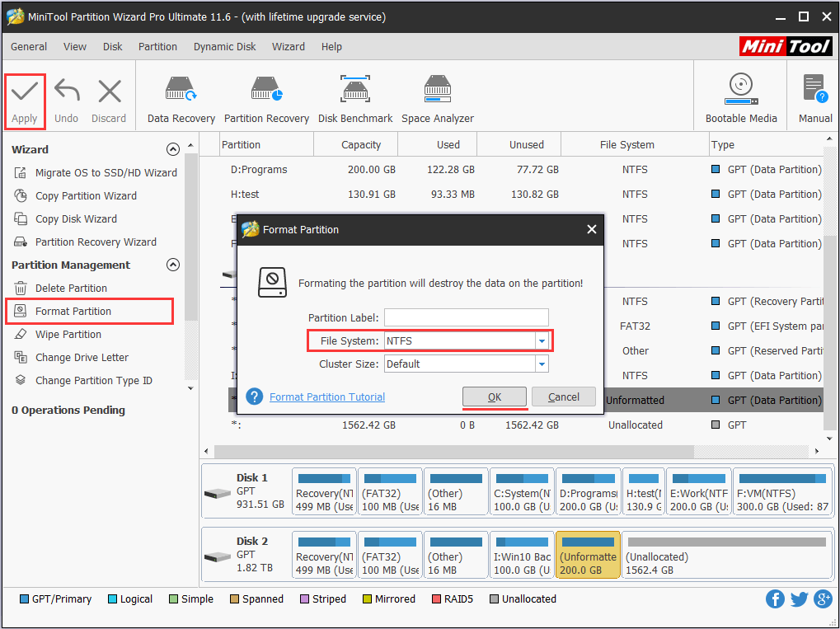Click the blue help question-mark icon
Image resolution: width=840 pixels, height=629 pixels.
tap(255, 397)
